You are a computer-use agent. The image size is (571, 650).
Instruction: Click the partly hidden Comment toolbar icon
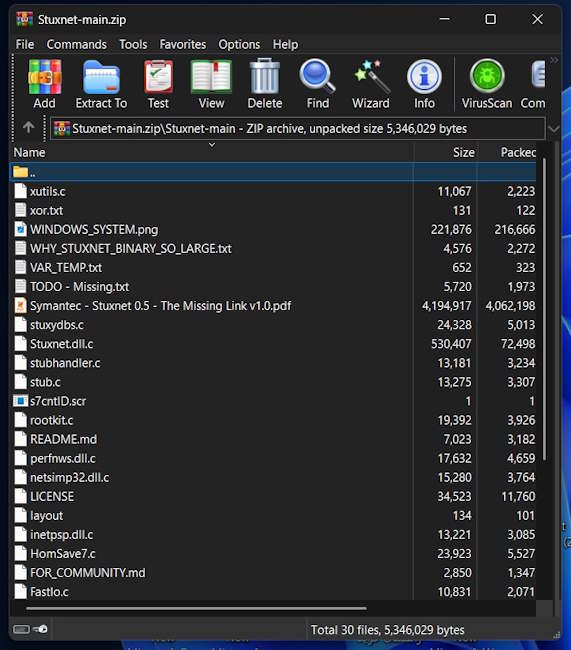point(538,75)
